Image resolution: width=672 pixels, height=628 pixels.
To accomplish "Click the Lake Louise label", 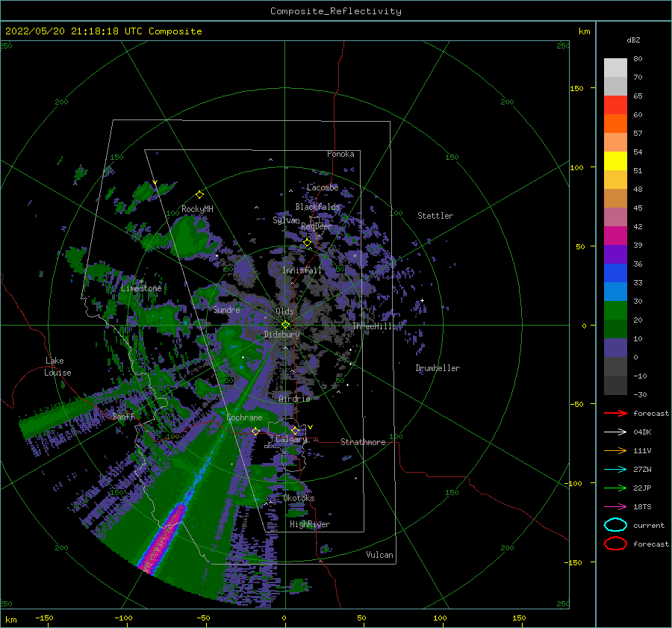I will coord(57,367).
